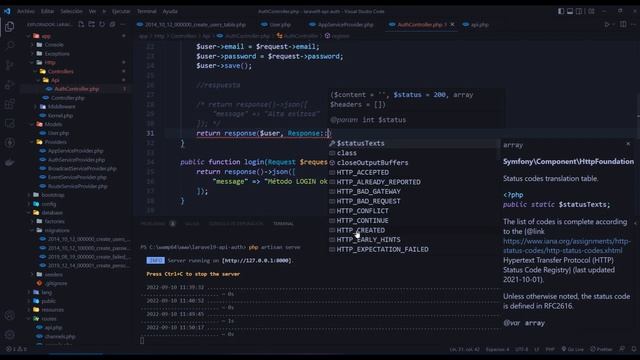The width and height of the screenshot is (640, 360).
Task: Open Kernel.php in Explorer tree
Action: [x=76, y=116]
